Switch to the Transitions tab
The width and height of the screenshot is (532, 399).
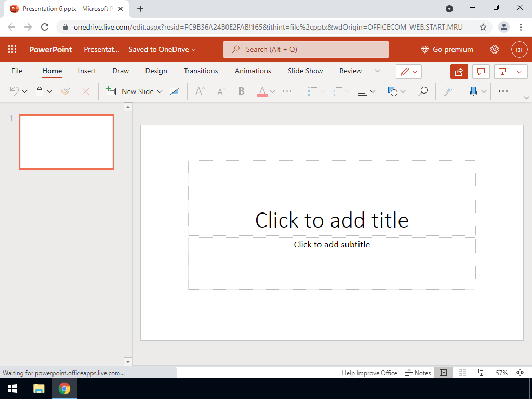coord(201,71)
